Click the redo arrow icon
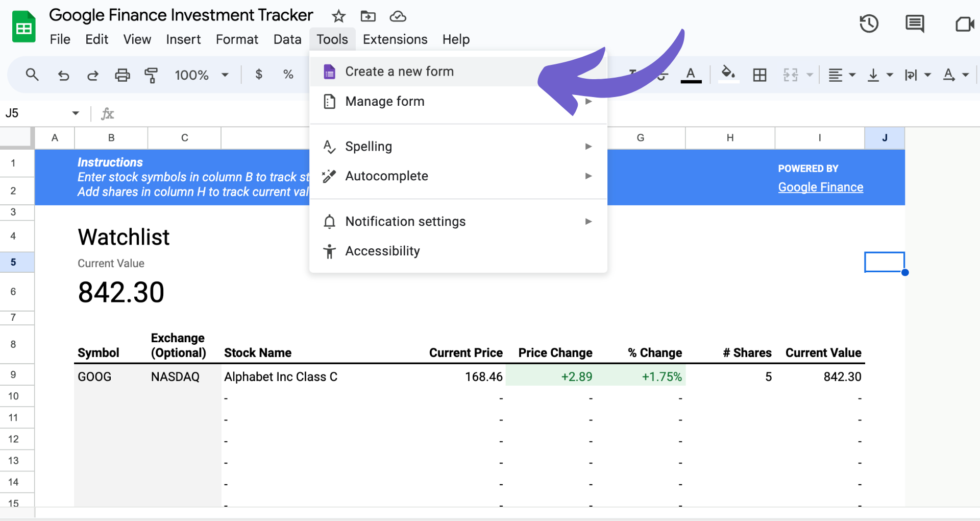 click(x=92, y=76)
